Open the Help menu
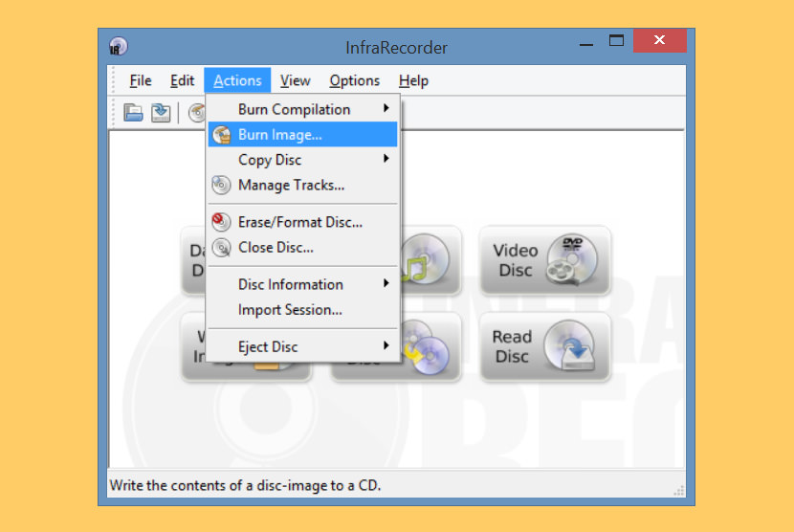Screen dimensions: 794x532 coord(413,80)
